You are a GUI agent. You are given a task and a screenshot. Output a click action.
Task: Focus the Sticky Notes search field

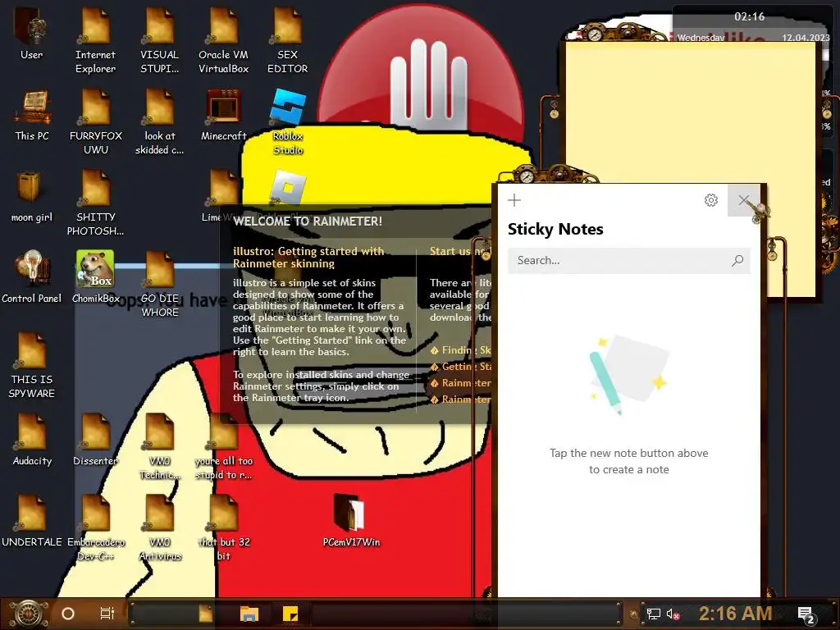coord(629,260)
